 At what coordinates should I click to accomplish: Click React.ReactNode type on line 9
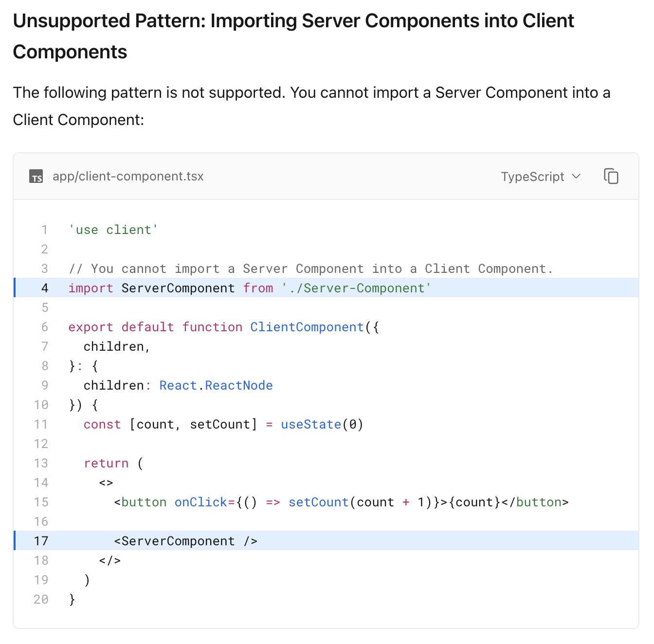click(x=216, y=385)
